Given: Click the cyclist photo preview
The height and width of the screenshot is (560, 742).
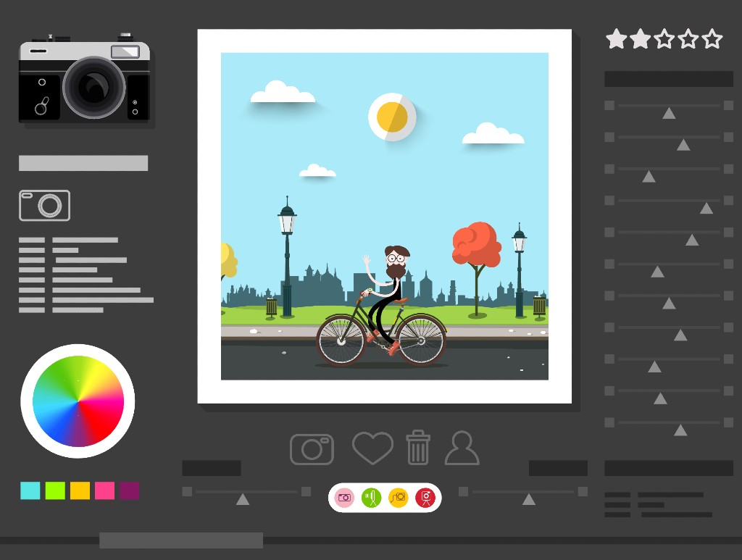Looking at the screenshot, I should (x=384, y=216).
